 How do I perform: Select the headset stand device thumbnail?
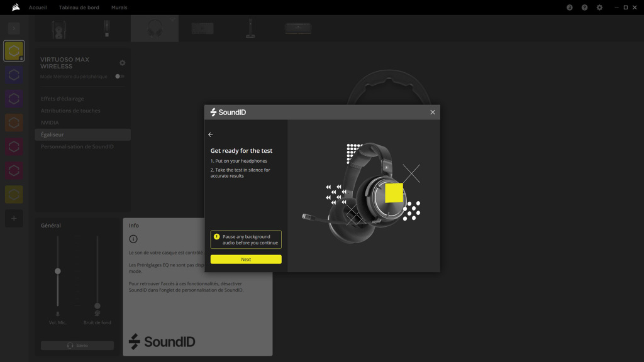click(x=250, y=28)
